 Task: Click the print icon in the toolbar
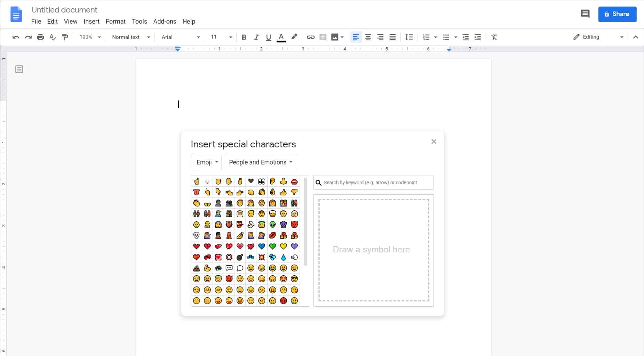[40, 37]
